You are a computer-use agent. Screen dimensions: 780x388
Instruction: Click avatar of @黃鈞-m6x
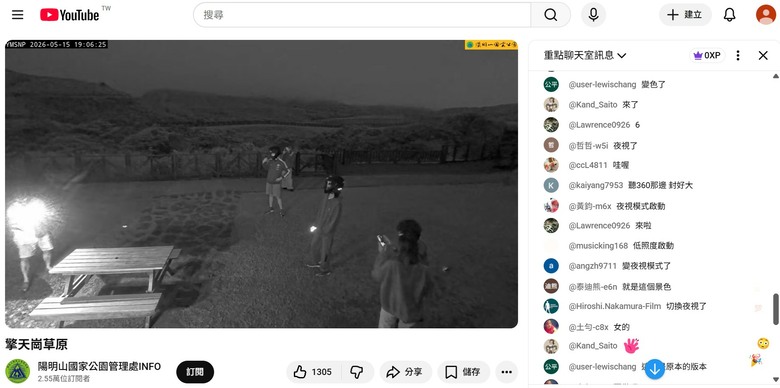(x=551, y=205)
